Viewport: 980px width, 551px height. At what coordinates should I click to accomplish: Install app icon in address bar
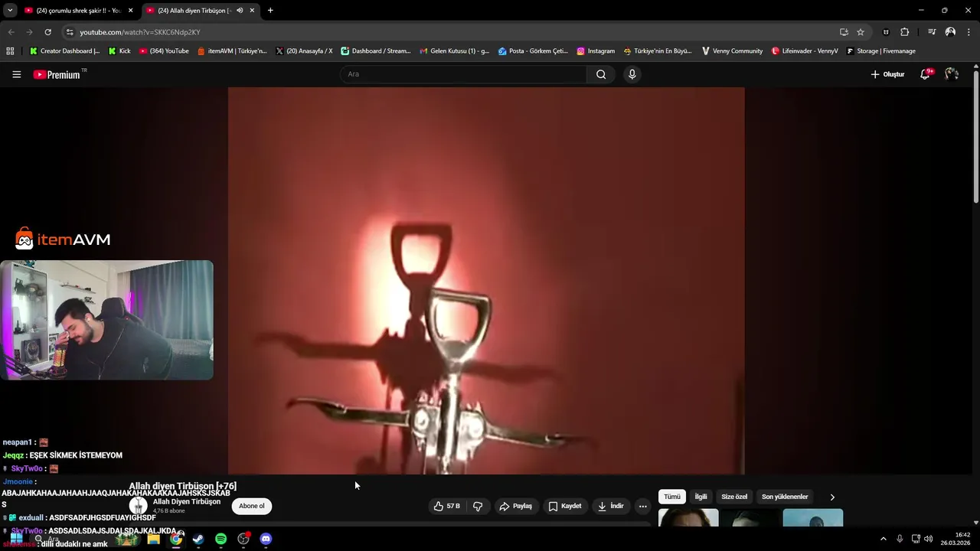844,32
